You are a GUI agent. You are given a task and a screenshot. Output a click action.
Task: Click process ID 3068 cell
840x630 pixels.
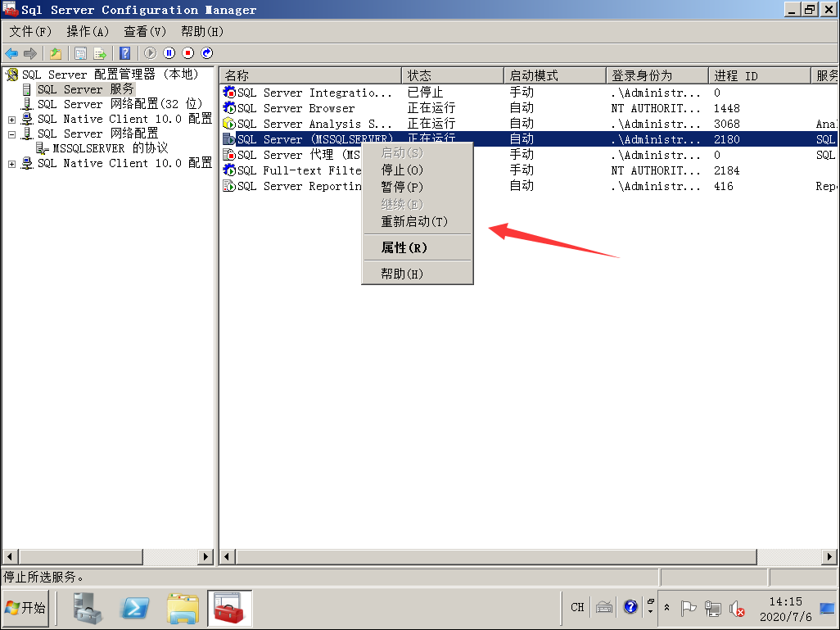726,124
